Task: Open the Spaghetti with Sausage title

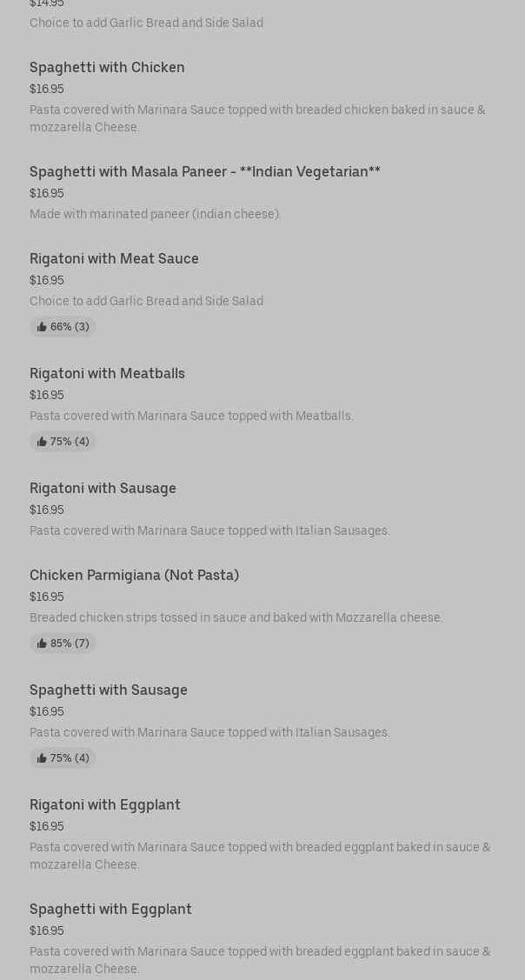Action: point(109,690)
